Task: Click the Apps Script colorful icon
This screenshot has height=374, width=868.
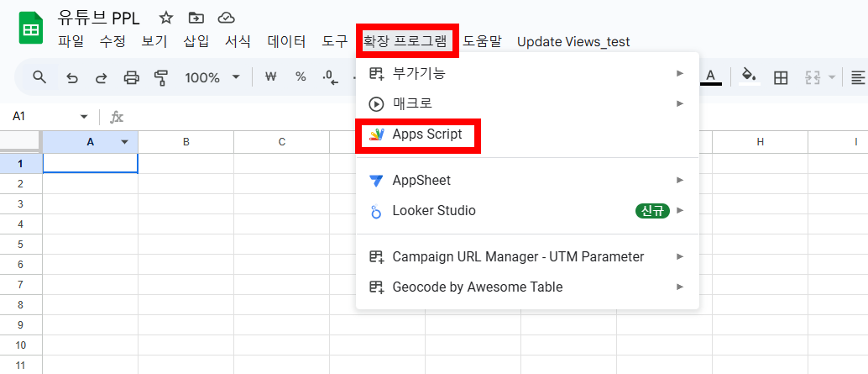Action: (x=376, y=134)
